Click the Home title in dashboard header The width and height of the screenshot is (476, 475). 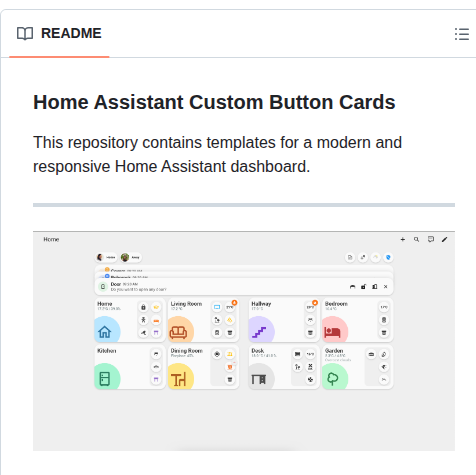pos(51,239)
